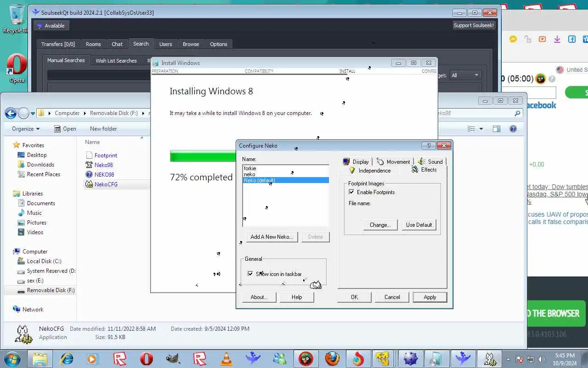Click Open in Explorer toolbar
Screen dimensions: 588x368
pyautogui.click(x=65, y=129)
